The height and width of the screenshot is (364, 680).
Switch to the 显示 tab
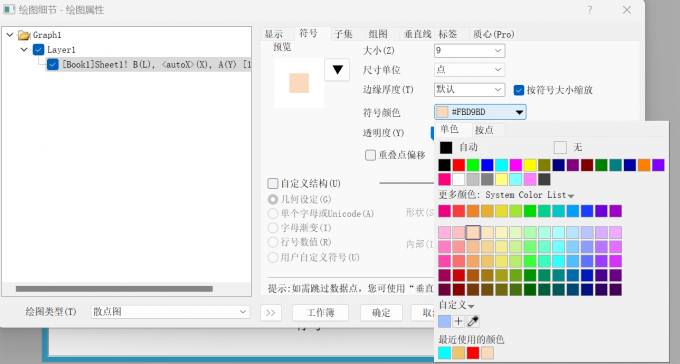pos(274,34)
